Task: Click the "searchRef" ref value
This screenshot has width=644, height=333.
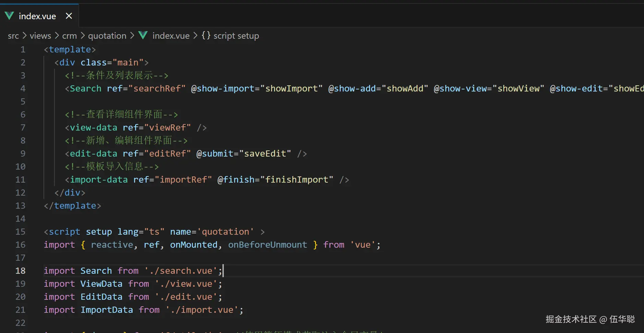Action: [x=157, y=89]
